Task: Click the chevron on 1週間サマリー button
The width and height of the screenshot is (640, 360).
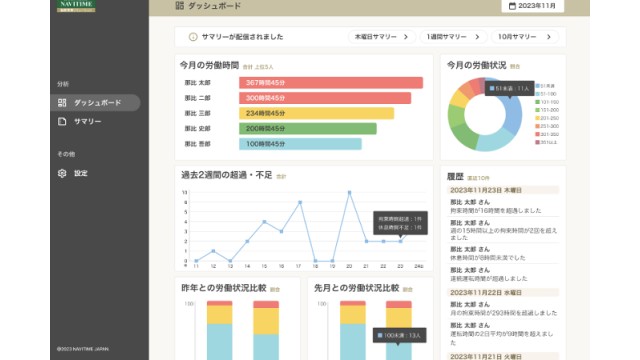Action: (x=477, y=37)
